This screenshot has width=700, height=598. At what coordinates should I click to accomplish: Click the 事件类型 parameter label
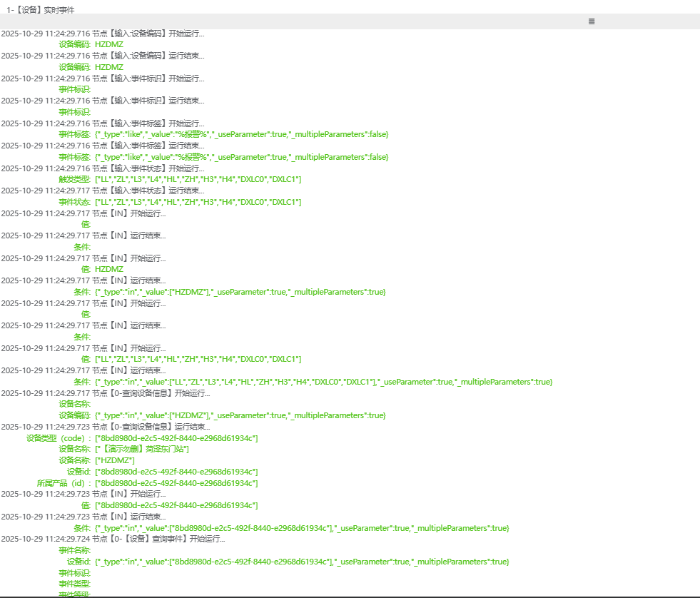(x=74, y=584)
